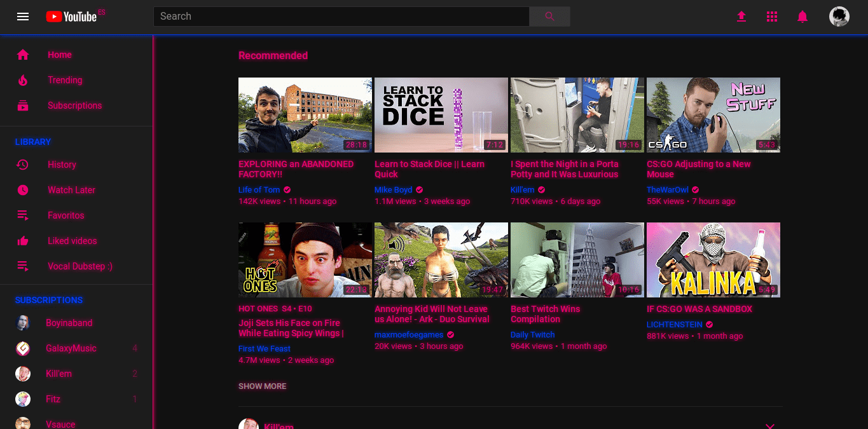Open the maxmoefoegames channel link

pyautogui.click(x=409, y=335)
